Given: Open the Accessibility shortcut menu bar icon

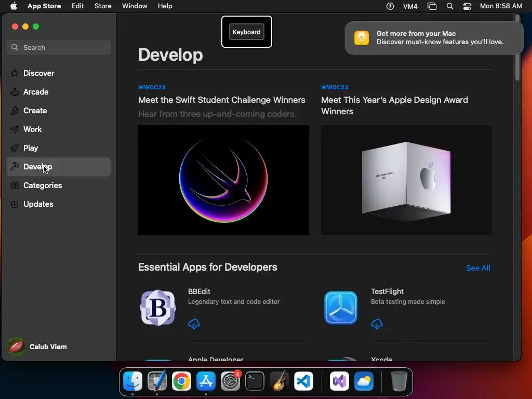Looking at the screenshot, I should pyautogui.click(x=390, y=6).
